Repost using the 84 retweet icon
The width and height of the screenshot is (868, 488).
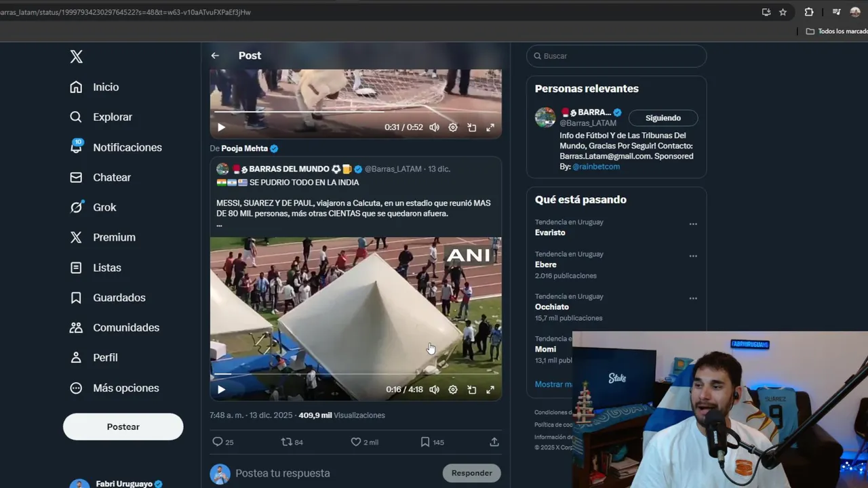pos(292,442)
